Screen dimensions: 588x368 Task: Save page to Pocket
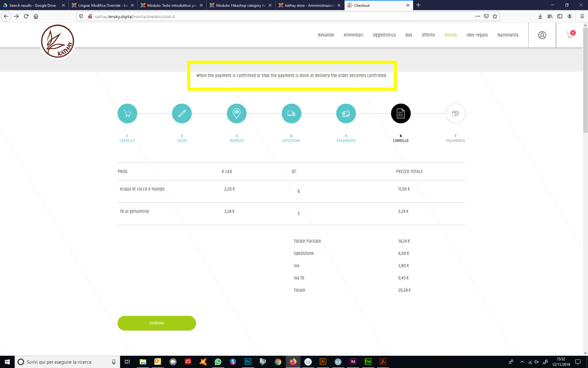point(486,16)
